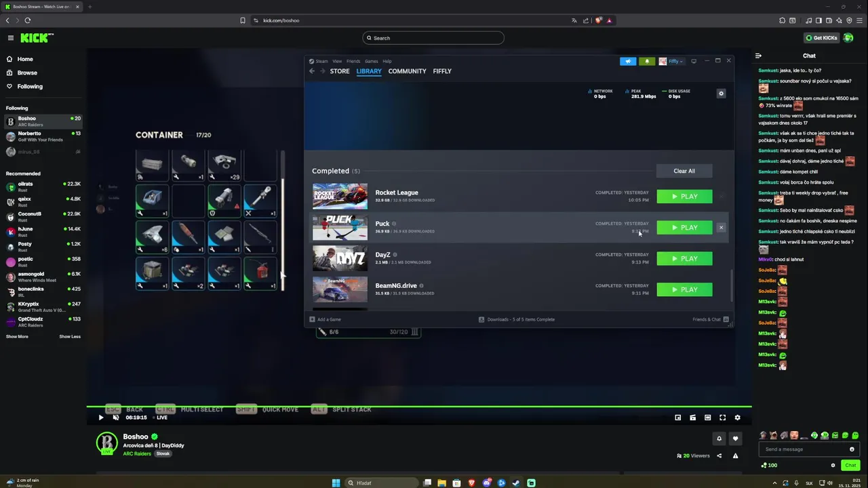Unmute the stream volume
The height and width of the screenshot is (488, 868).
pyautogui.click(x=116, y=418)
